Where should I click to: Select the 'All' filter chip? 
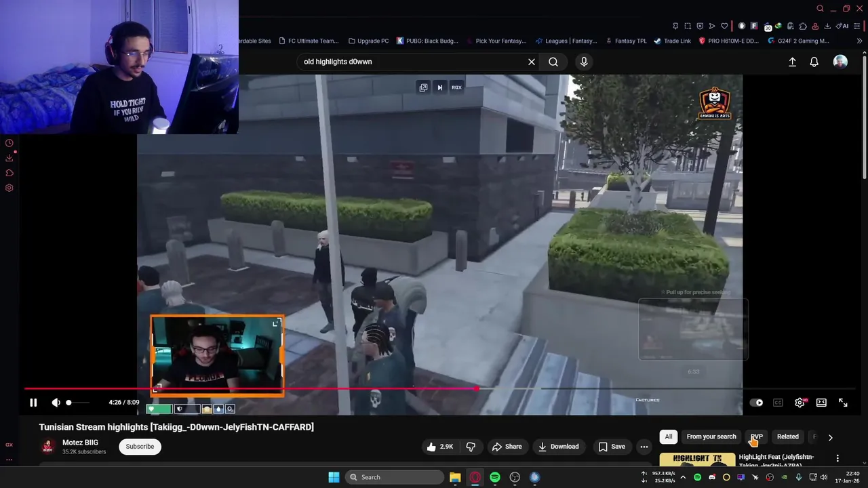pos(669,436)
